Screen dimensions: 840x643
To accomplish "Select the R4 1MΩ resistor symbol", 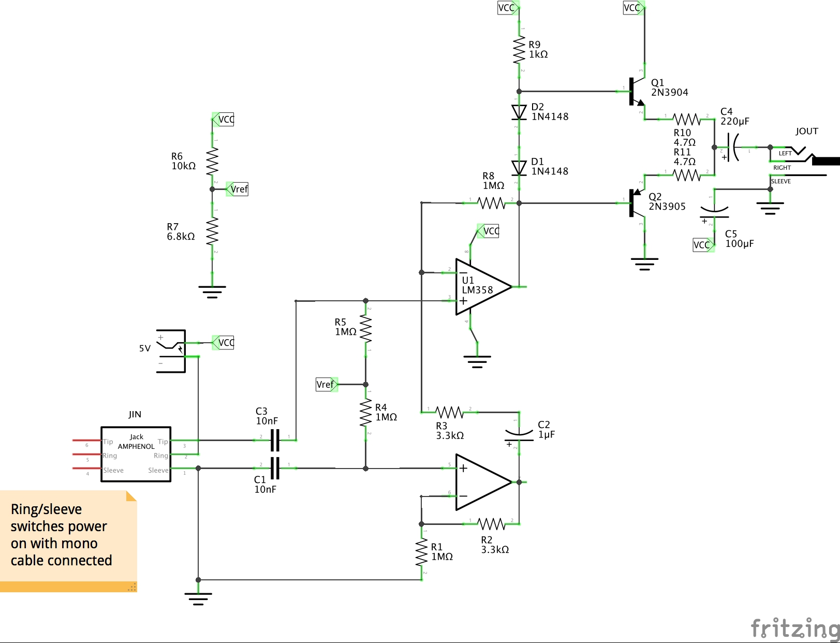I will point(365,413).
